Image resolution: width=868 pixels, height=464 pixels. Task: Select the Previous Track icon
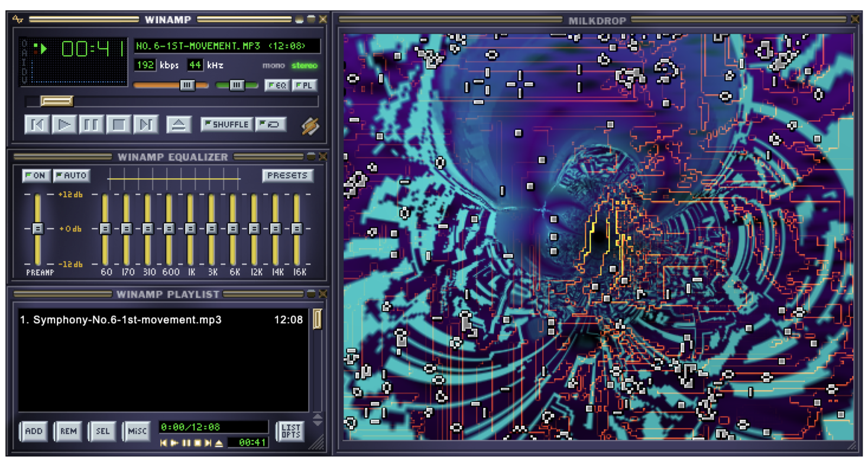[x=38, y=124]
